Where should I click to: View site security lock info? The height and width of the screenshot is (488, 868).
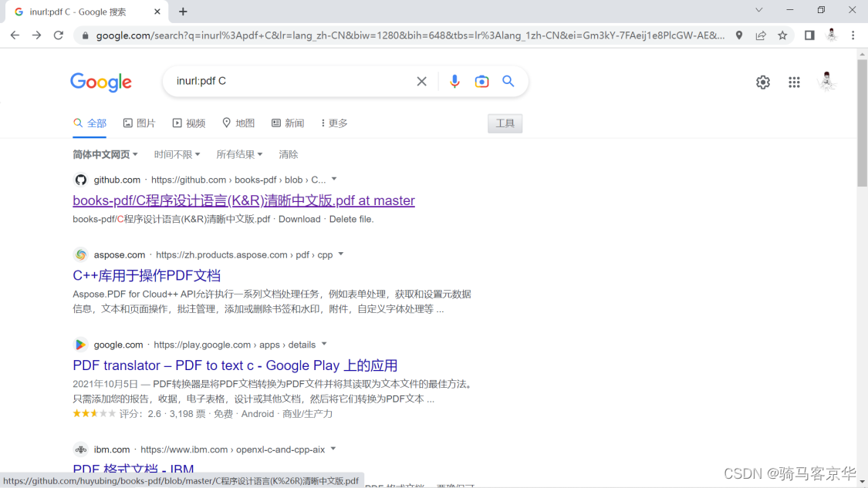pyautogui.click(x=85, y=35)
